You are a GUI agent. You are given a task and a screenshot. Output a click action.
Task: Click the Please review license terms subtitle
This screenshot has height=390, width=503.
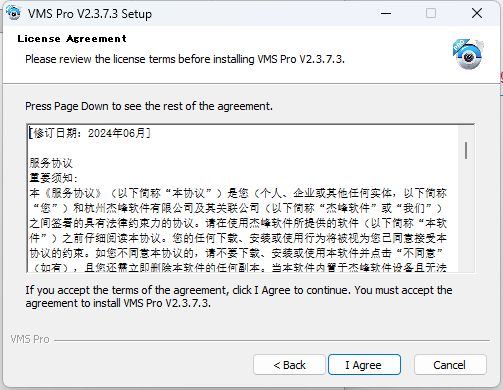pyautogui.click(x=185, y=59)
